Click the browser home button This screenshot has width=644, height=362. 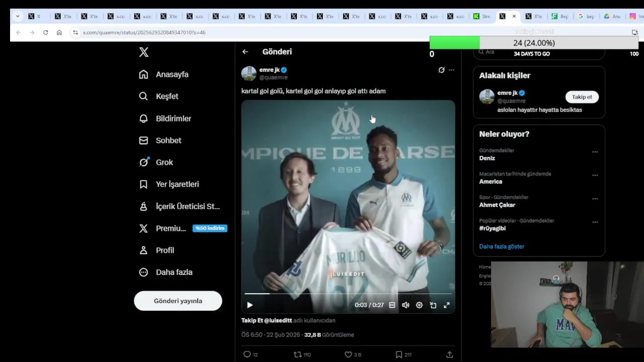(59, 32)
